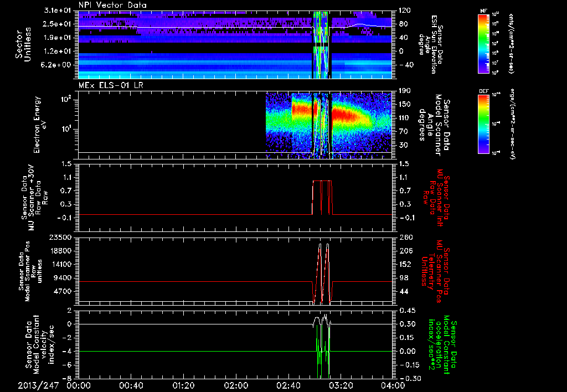Click the 04:00 time tick label
Viewport: 567px width, 392px height.
tap(393, 385)
